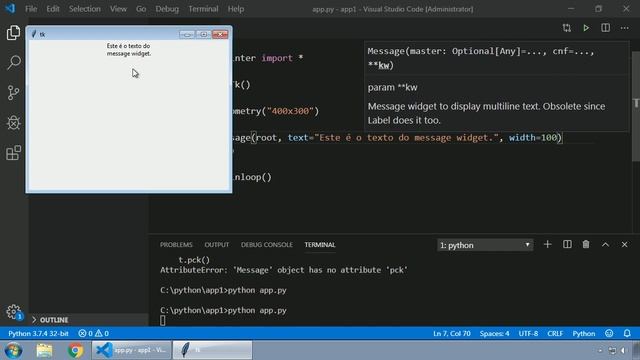The height and width of the screenshot is (360, 640).
Task: Open editor More Actions ellipsis
Action: pos(624,28)
